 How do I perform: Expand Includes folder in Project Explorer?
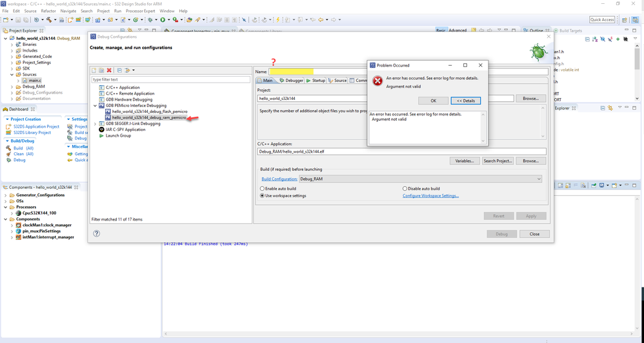(12, 50)
